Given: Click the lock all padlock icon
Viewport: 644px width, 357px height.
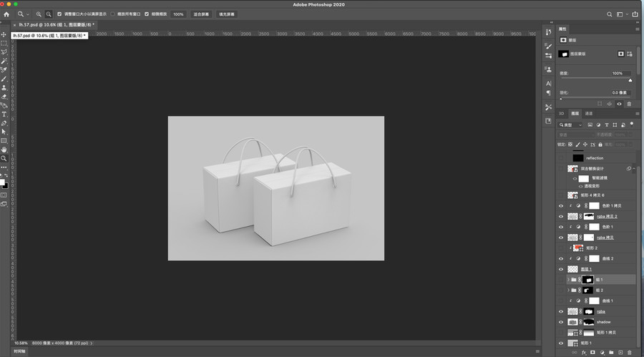Looking at the screenshot, I should [600, 145].
